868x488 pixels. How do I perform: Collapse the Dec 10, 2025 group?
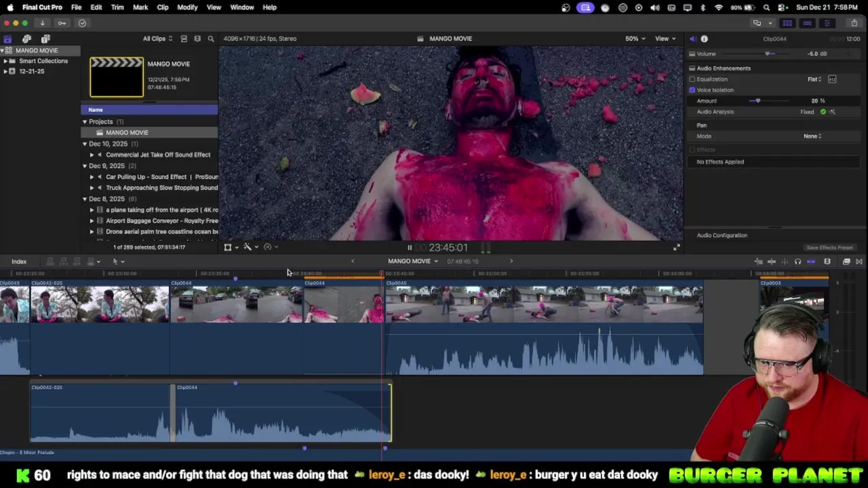tap(85, 144)
